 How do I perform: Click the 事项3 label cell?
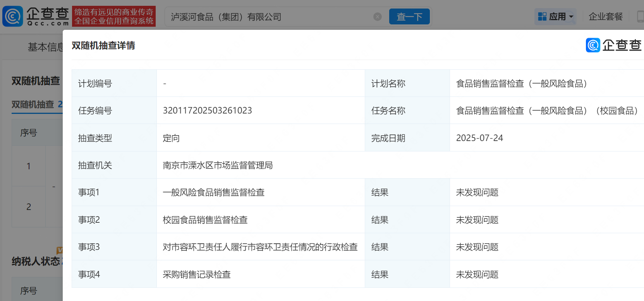tap(114, 247)
